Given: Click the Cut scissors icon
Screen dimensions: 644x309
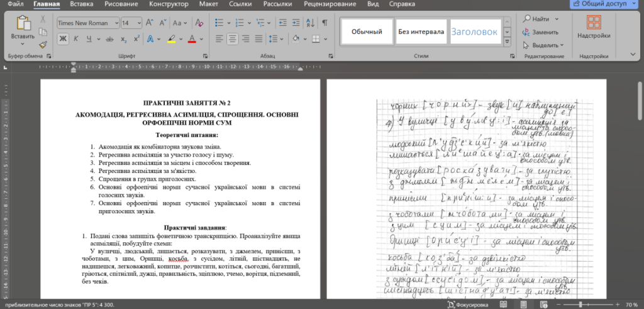Looking at the screenshot, I should 43,19.
